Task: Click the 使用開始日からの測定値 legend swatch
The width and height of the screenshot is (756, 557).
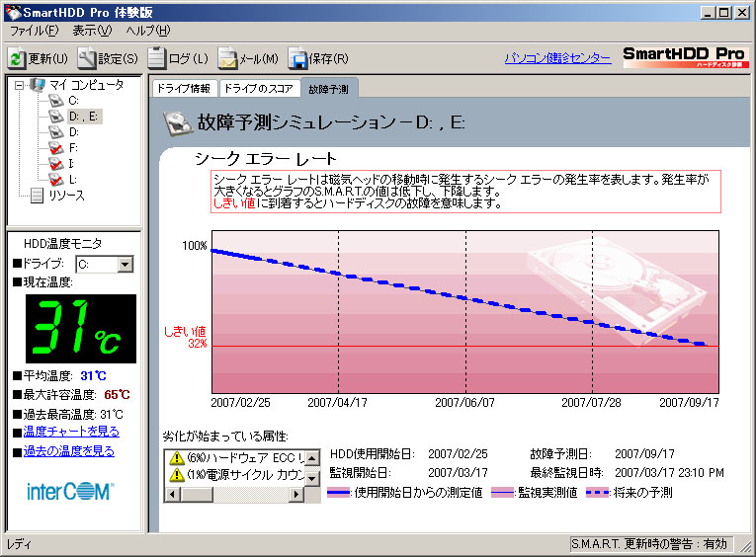Action: click(338, 493)
